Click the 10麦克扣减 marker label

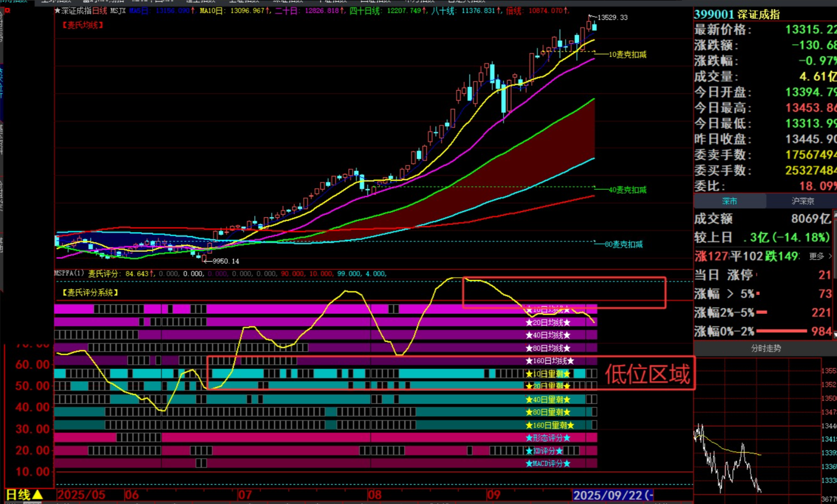[x=627, y=55]
